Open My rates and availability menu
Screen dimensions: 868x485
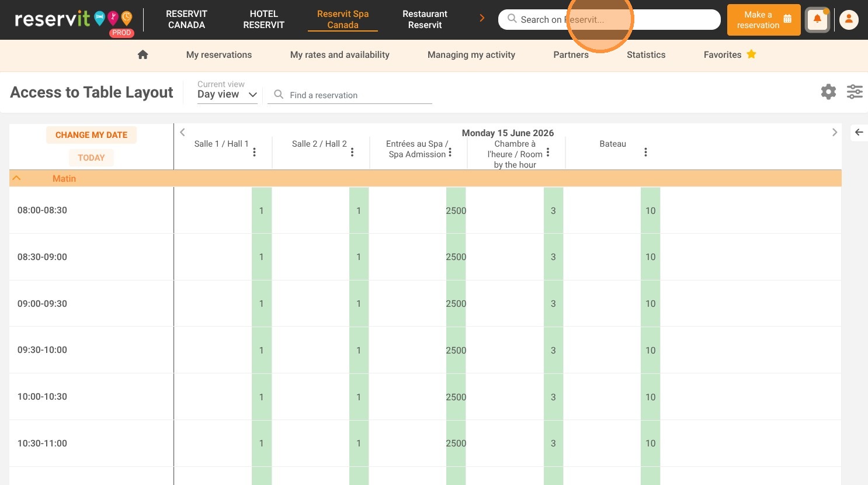340,54
